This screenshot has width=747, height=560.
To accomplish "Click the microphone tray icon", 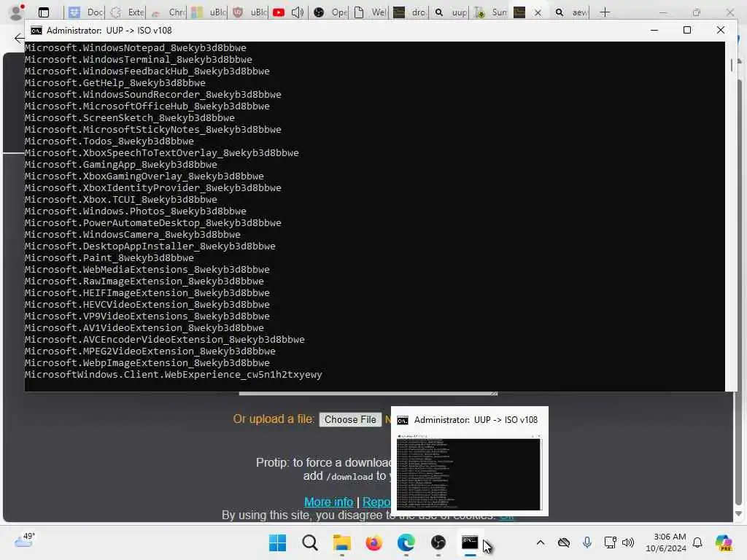I will pos(587,542).
